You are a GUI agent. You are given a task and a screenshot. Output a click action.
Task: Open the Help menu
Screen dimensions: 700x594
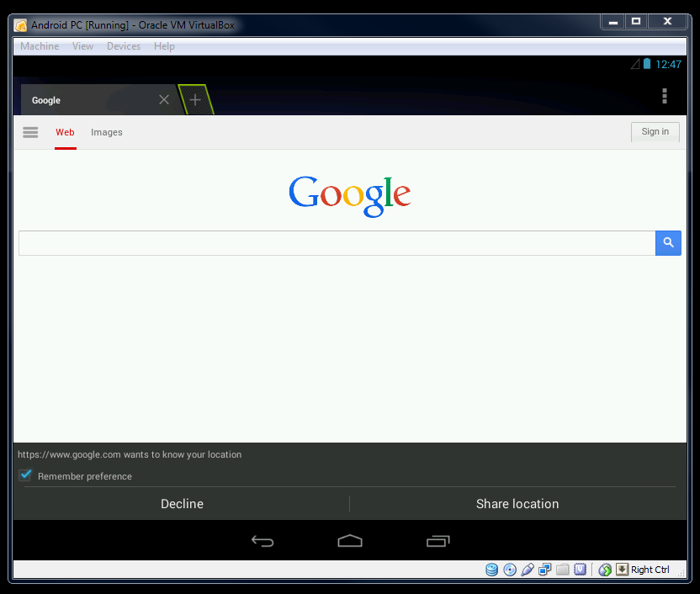(x=164, y=46)
